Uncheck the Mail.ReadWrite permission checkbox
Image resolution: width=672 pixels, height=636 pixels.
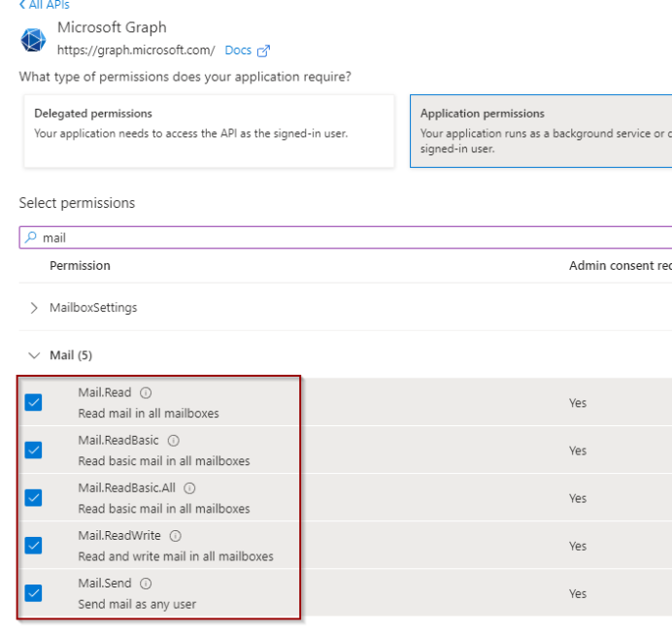click(33, 545)
